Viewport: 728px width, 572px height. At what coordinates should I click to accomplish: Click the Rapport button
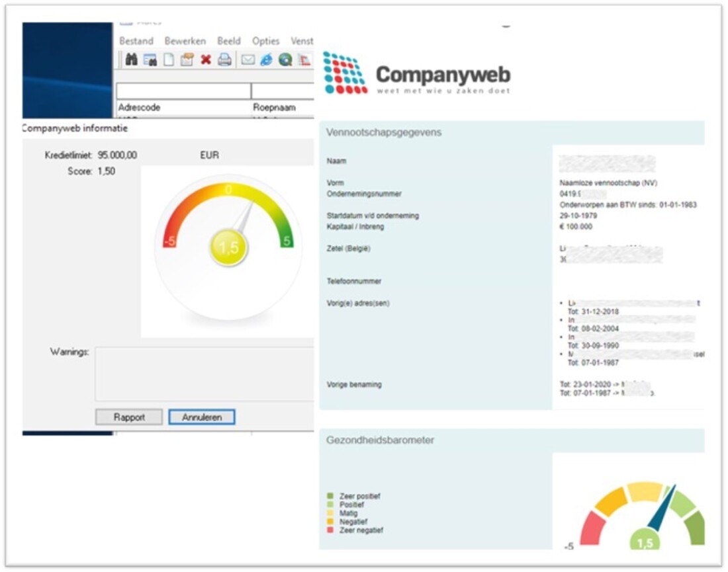129,417
